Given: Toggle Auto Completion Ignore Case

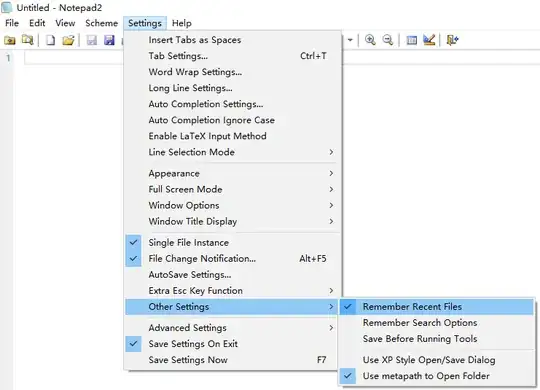Looking at the screenshot, I should (x=232, y=120).
